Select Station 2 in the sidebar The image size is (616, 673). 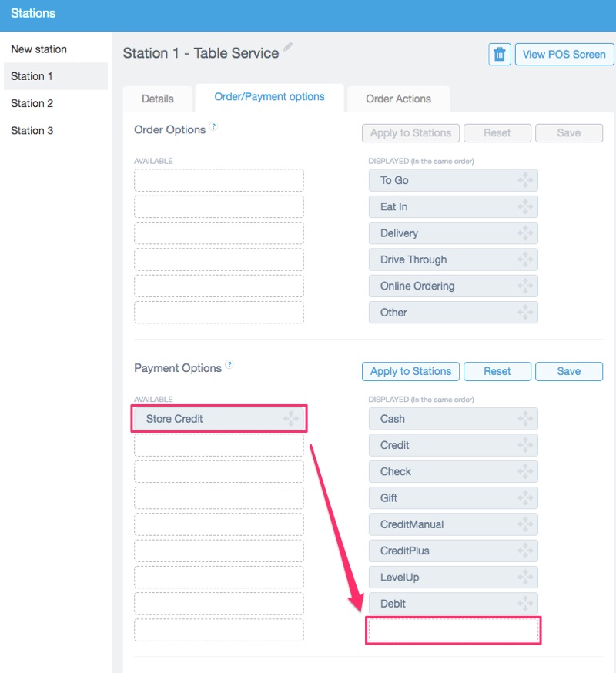[x=32, y=103]
